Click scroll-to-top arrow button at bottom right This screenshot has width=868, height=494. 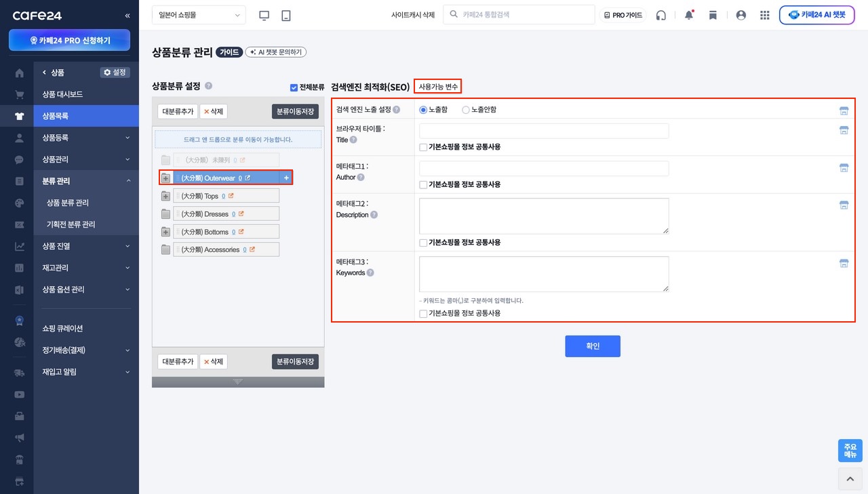pos(850,478)
